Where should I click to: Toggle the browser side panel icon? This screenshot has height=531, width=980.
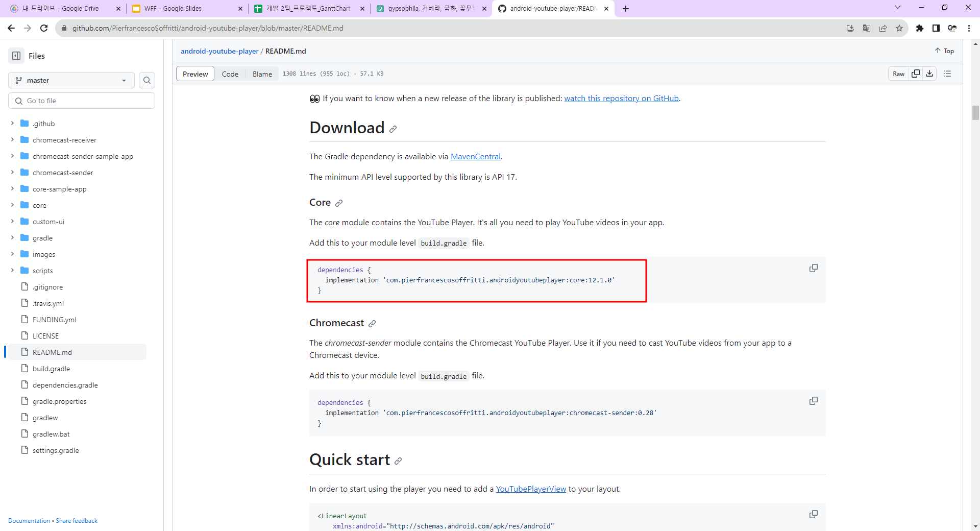pyautogui.click(x=936, y=28)
